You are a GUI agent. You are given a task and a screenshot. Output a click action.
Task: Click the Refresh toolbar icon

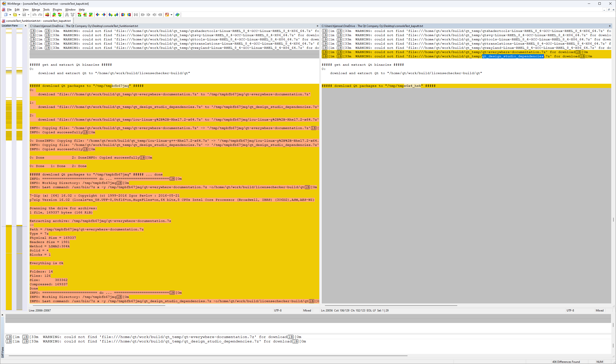pos(177,15)
